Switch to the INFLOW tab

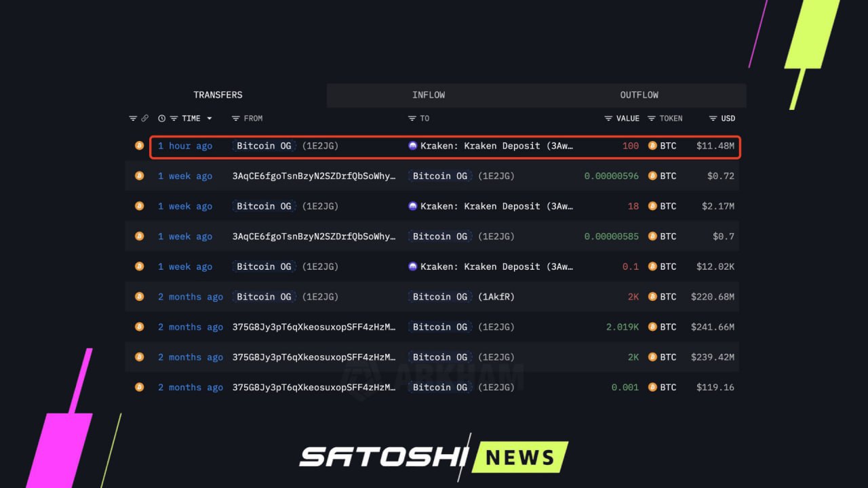point(429,95)
